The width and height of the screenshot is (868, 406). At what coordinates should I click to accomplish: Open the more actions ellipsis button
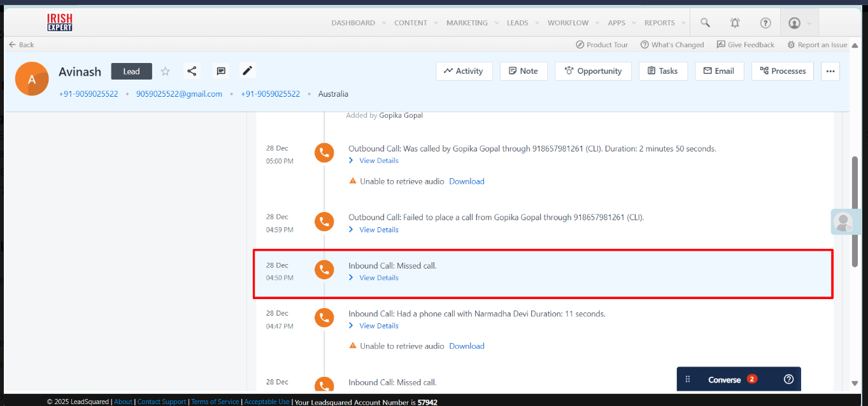click(x=830, y=71)
